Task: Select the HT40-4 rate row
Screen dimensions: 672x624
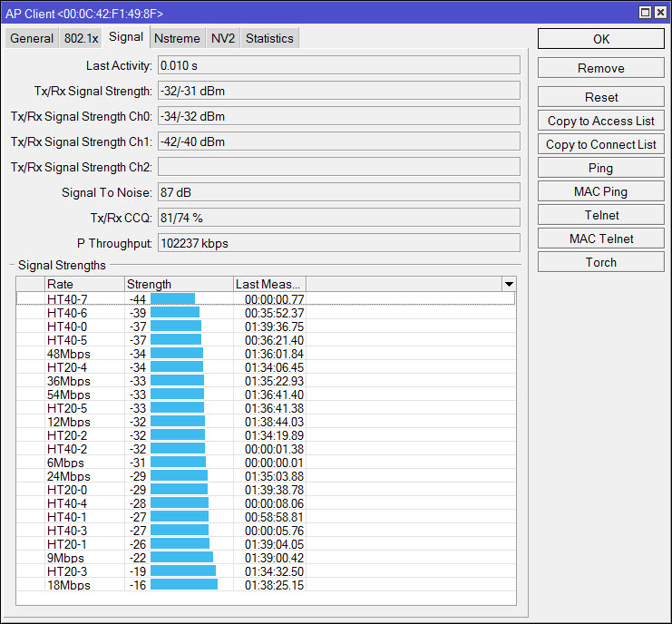Action: coord(266,503)
